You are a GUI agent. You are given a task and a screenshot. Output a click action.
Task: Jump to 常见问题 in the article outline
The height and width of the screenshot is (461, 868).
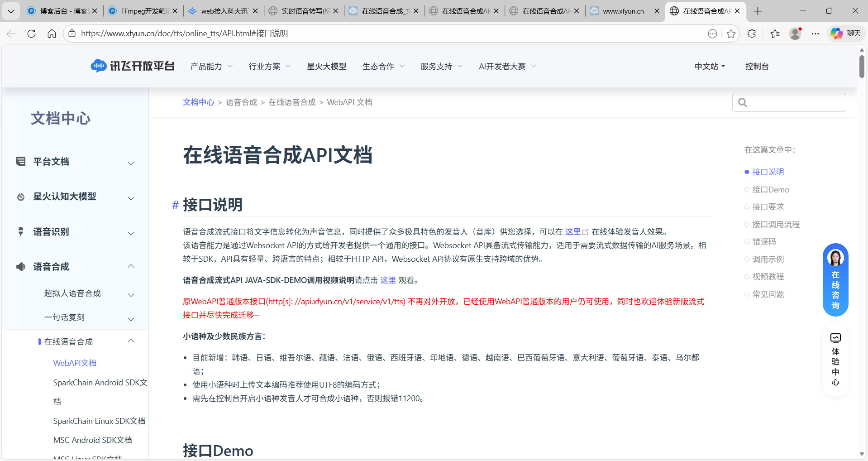tap(768, 294)
